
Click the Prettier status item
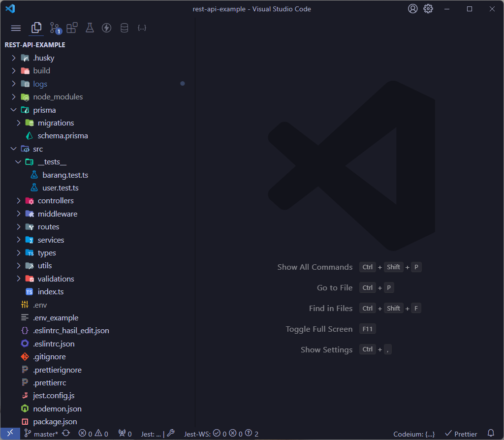(x=461, y=434)
